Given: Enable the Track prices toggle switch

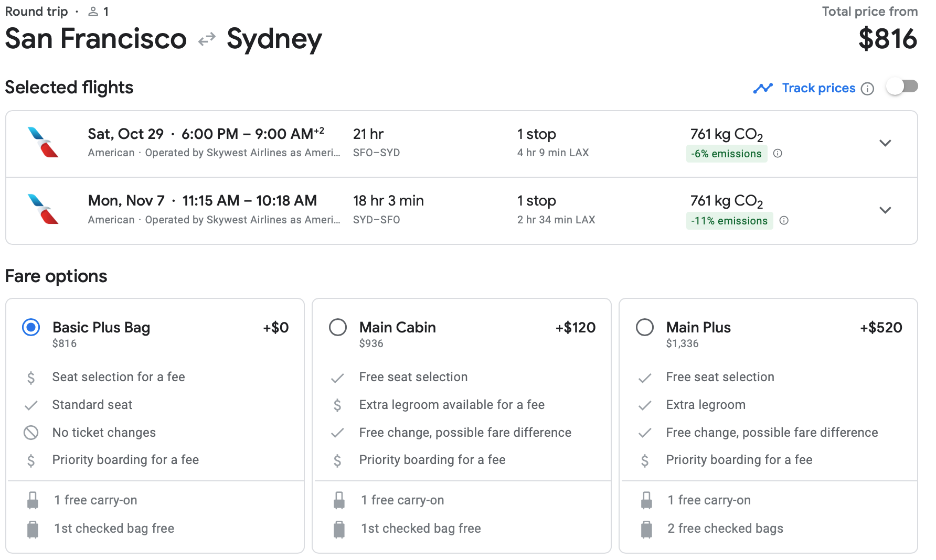Looking at the screenshot, I should (x=902, y=87).
